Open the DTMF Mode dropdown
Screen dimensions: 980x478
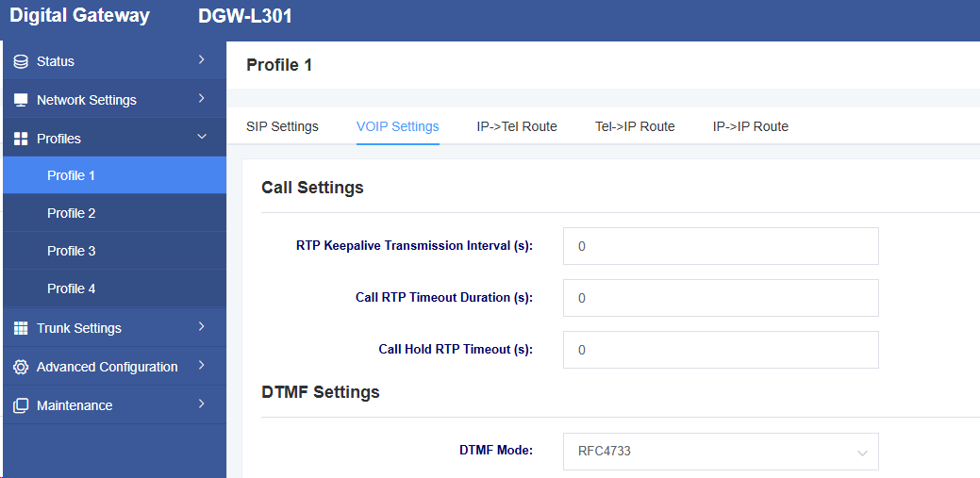[x=721, y=452]
